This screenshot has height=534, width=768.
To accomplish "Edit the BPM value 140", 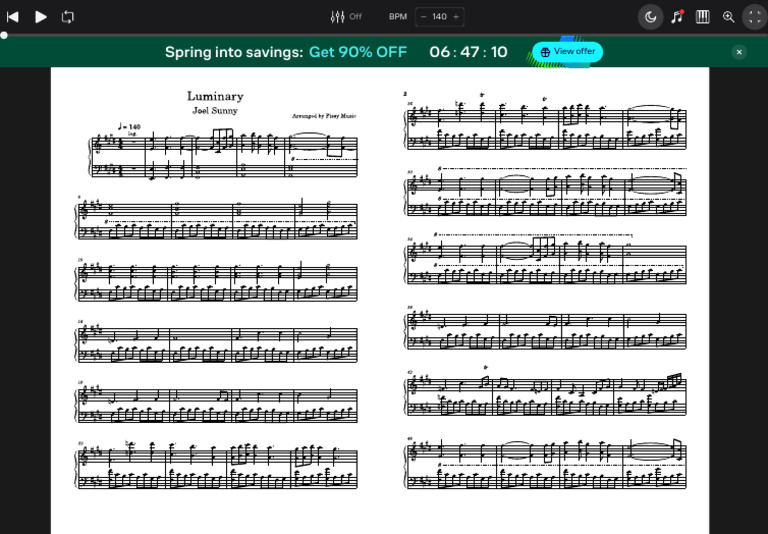I will (x=439, y=17).
